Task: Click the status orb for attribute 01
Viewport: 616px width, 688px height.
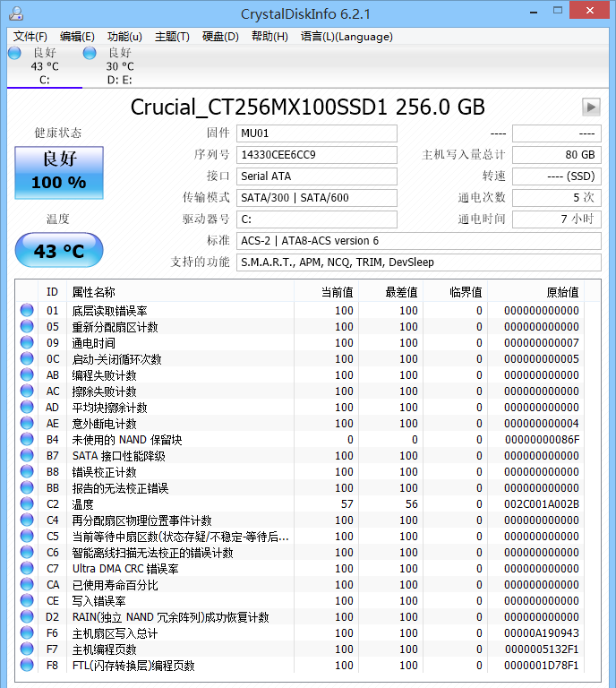Action: click(27, 310)
